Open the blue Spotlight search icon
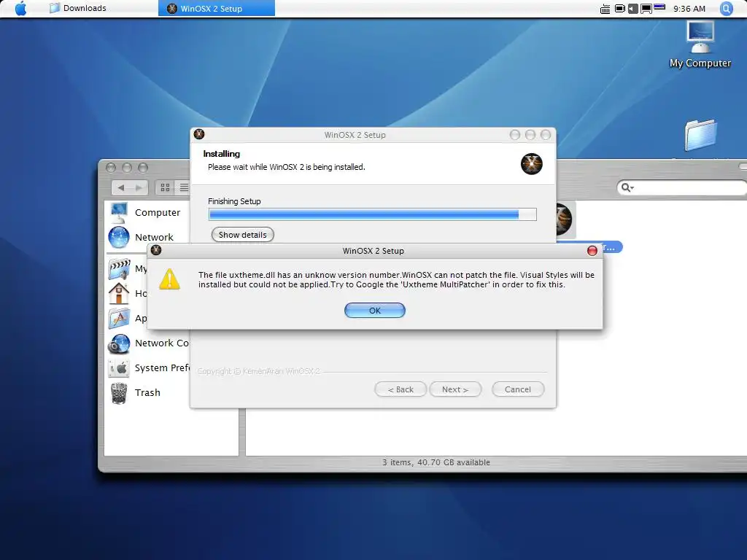This screenshot has width=747, height=560. click(x=726, y=9)
